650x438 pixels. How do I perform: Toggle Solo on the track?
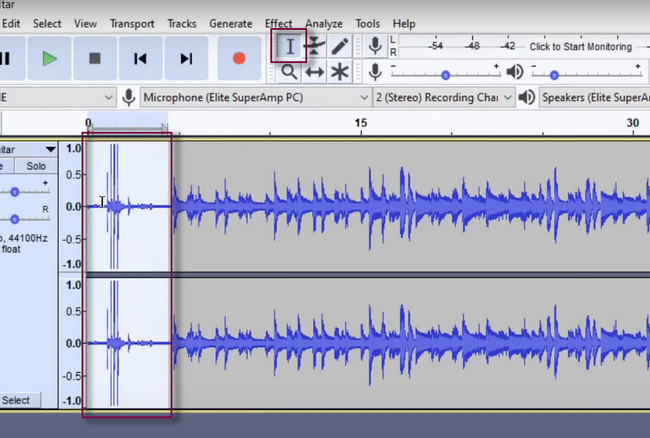(x=36, y=166)
